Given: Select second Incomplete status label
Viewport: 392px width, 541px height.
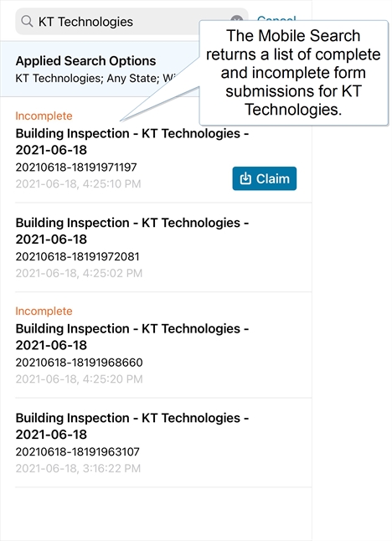Looking at the screenshot, I should click(x=44, y=312).
